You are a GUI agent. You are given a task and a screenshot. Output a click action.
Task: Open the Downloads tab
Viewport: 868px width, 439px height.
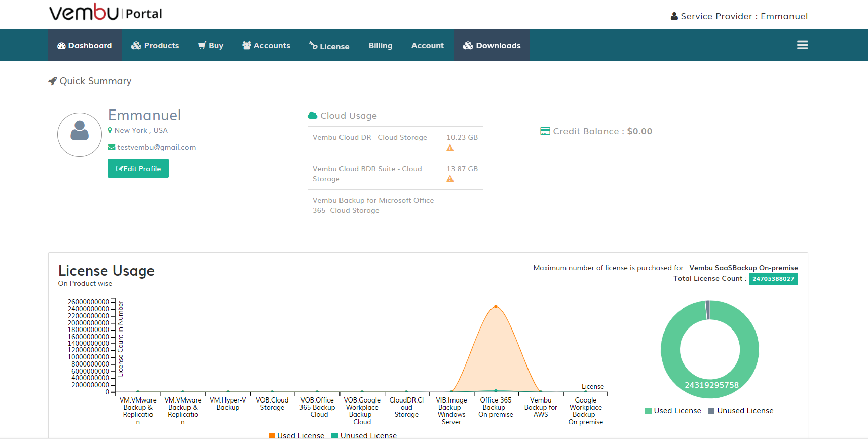point(492,45)
